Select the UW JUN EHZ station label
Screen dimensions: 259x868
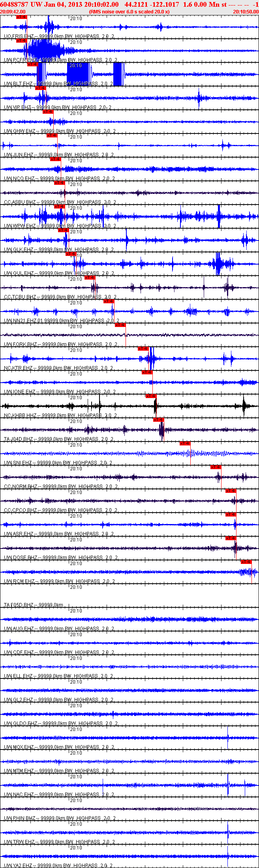click(x=19, y=155)
